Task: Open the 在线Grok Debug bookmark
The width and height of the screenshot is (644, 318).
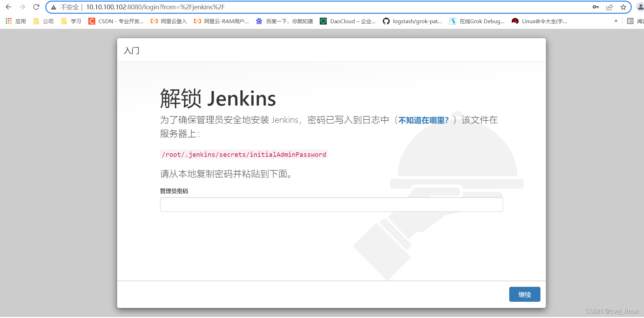Action: (477, 21)
